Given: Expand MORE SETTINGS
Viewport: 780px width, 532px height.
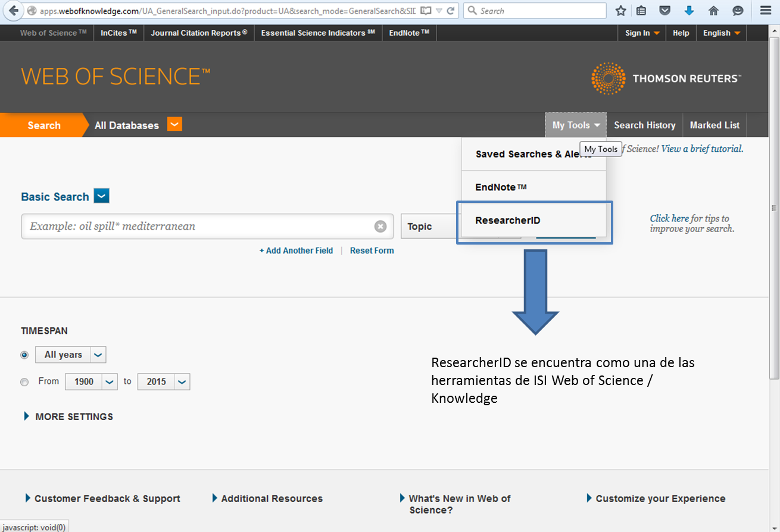Looking at the screenshot, I should click(x=68, y=417).
